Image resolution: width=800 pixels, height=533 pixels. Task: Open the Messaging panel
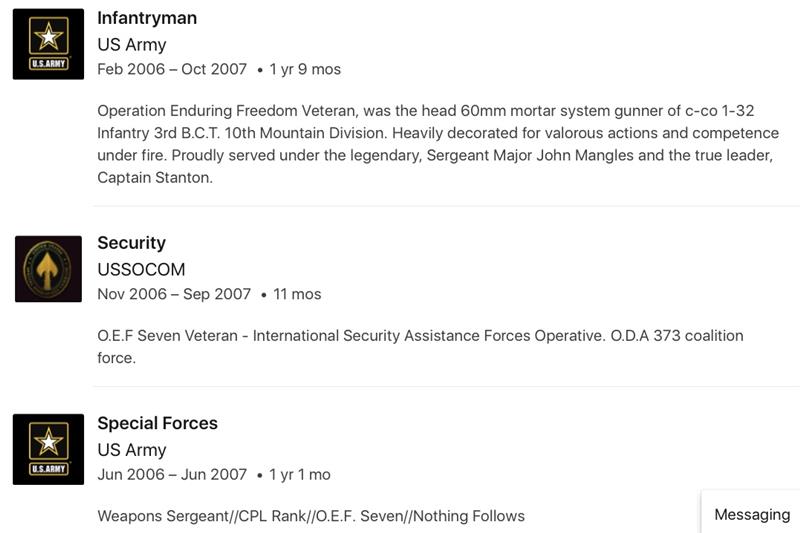pos(752,514)
